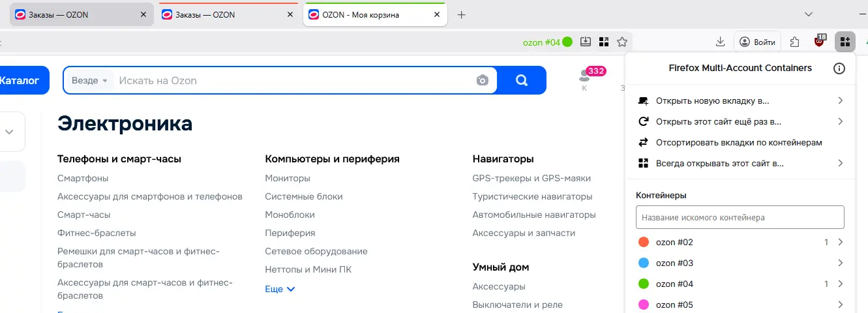Open the profile icon with 332 badge

point(585,80)
